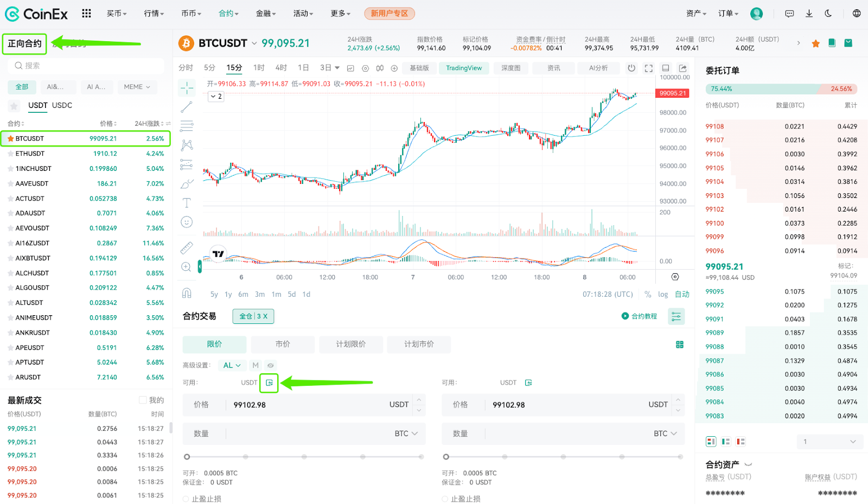The image size is (868, 504).
Task: Open the 合约 menu in top navigation
Action: point(228,14)
